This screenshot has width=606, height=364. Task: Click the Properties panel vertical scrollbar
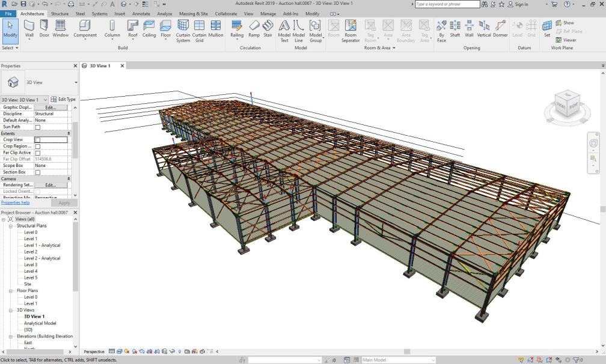tap(75, 140)
